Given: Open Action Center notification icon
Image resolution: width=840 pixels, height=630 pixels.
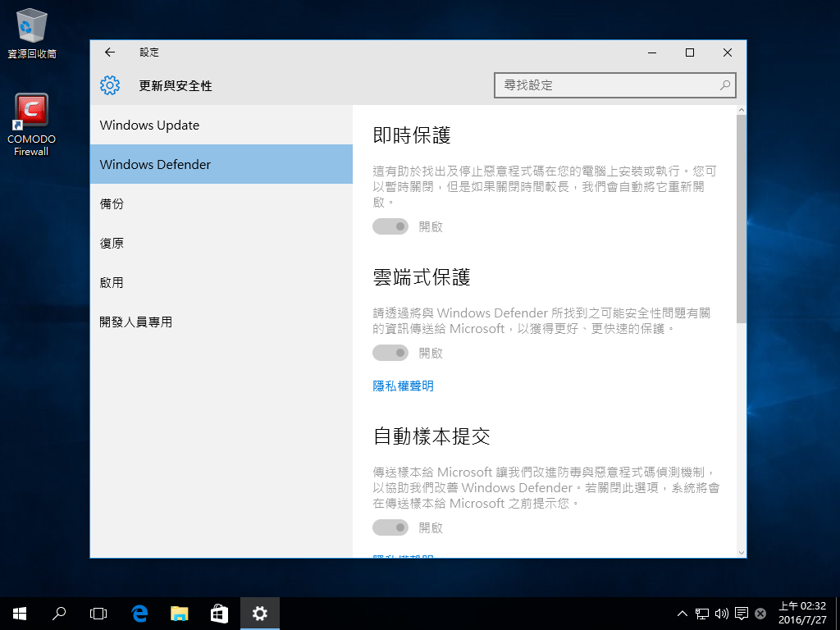Looking at the screenshot, I should [742, 614].
